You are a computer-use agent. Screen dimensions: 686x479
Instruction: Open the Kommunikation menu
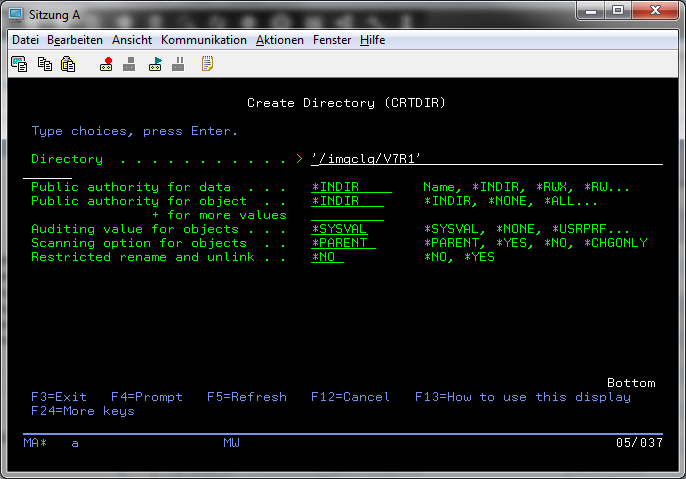(x=203, y=40)
